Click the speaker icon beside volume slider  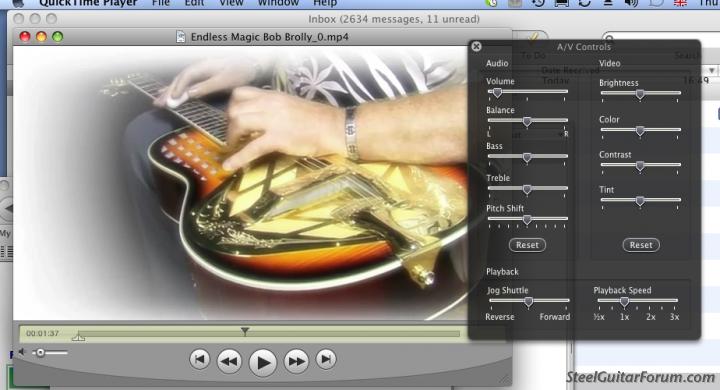coord(22,352)
